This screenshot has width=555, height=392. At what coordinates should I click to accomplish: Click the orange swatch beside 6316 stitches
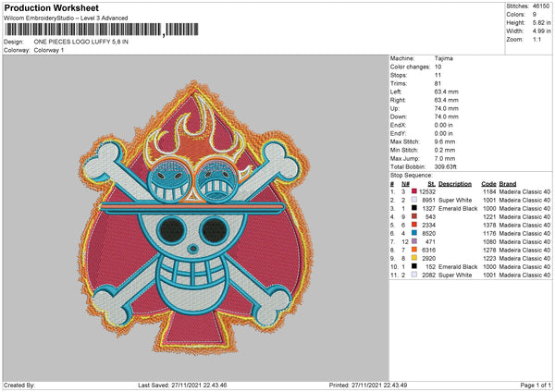pyautogui.click(x=414, y=250)
